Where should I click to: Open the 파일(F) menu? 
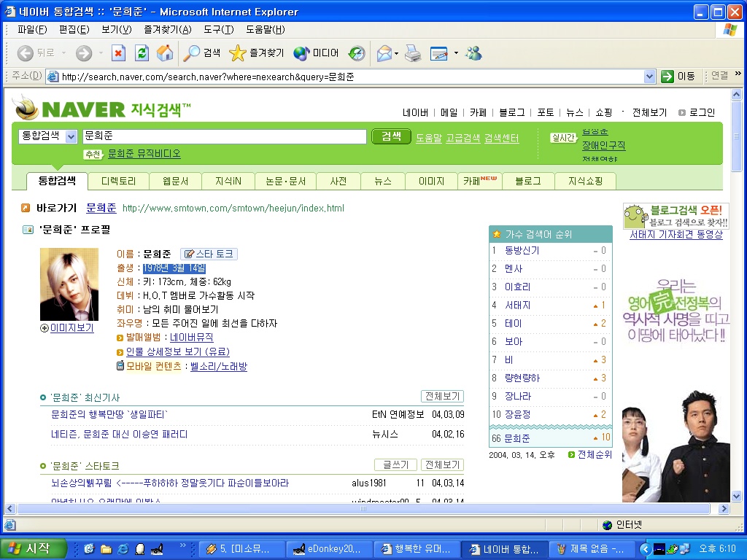pyautogui.click(x=32, y=29)
